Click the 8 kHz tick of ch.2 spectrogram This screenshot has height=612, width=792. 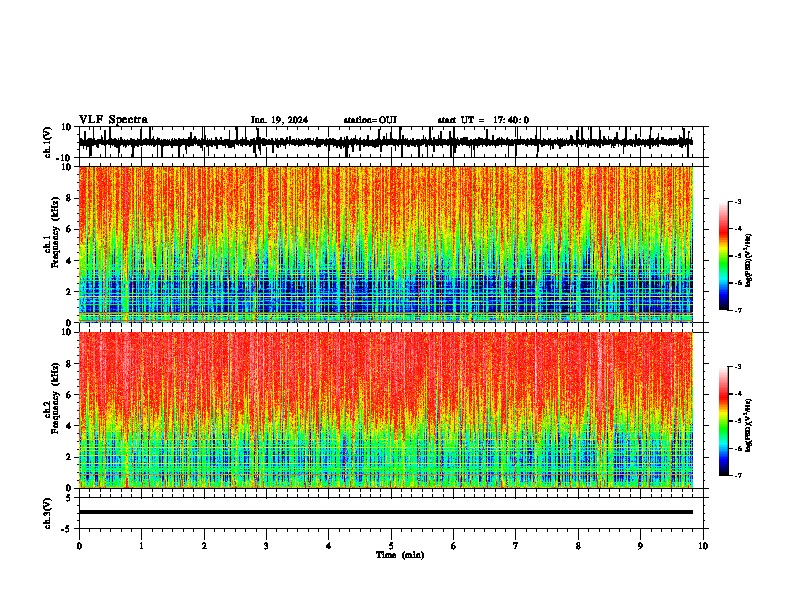pos(69,364)
